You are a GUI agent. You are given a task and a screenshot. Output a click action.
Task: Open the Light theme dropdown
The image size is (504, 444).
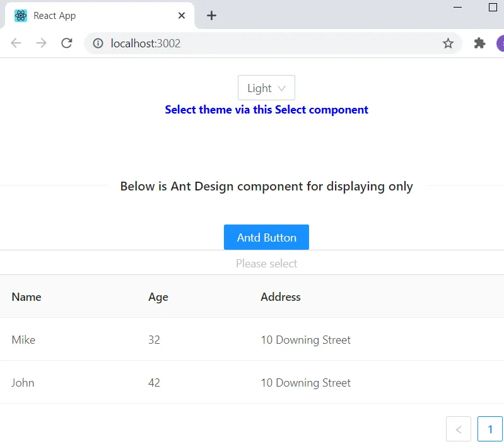(266, 88)
